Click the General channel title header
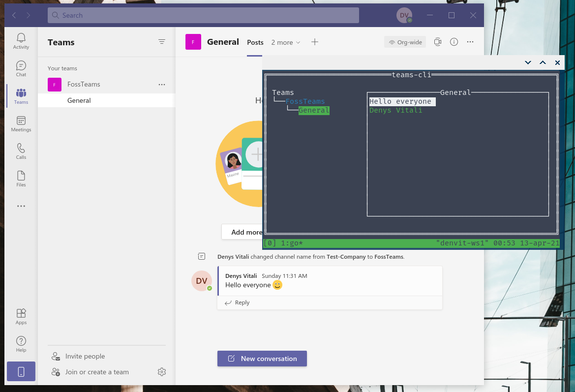This screenshot has width=575, height=392. tap(223, 42)
